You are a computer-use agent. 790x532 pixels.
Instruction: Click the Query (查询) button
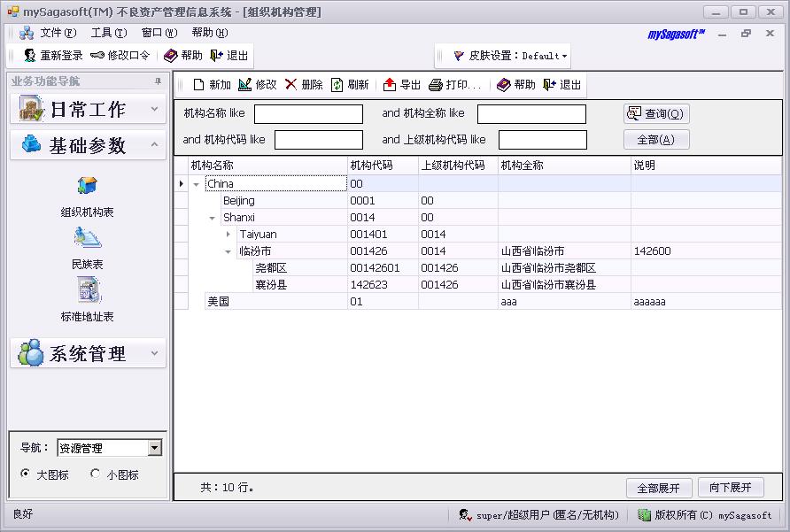click(656, 114)
